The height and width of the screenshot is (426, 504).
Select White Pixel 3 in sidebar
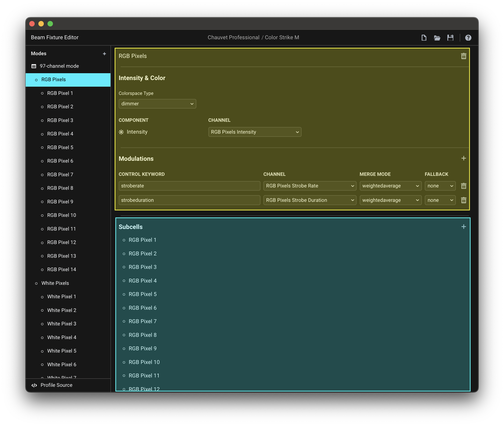[x=68, y=324]
